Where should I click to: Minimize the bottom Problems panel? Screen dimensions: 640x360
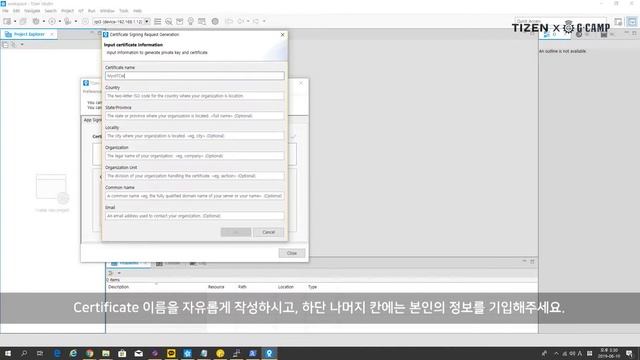pyautogui.click(x=524, y=261)
